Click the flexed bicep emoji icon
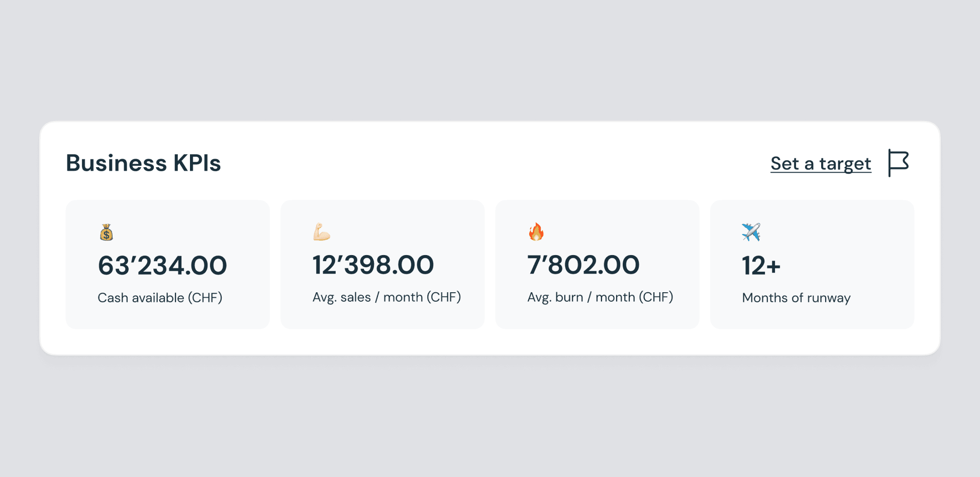The image size is (980, 477). 322,232
